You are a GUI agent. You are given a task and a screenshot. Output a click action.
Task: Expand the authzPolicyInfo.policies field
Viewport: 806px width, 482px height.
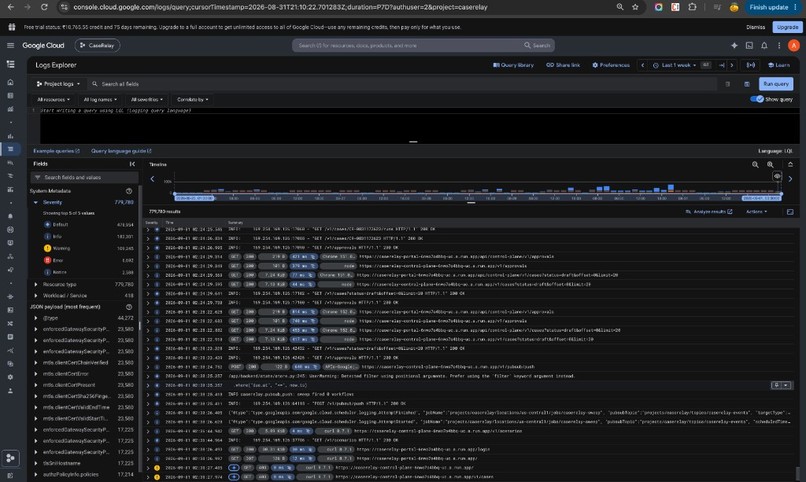35,474
